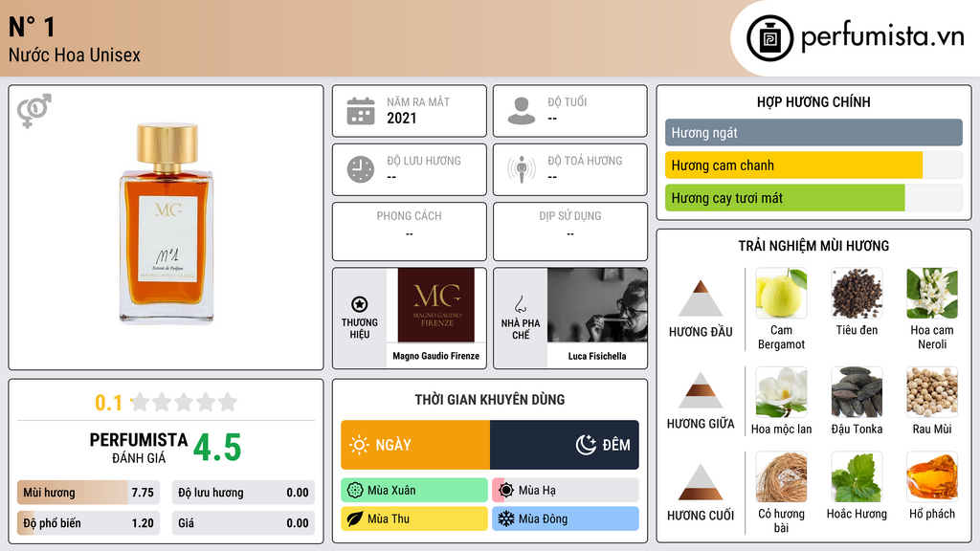The width and height of the screenshot is (980, 551).
Task: Click the five-star rating row
Action: [185, 402]
